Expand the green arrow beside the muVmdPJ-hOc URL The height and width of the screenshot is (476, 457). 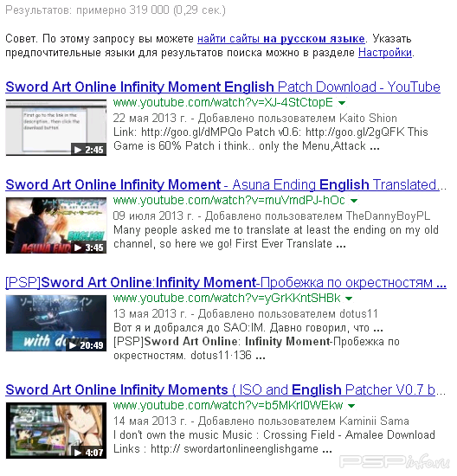(354, 201)
